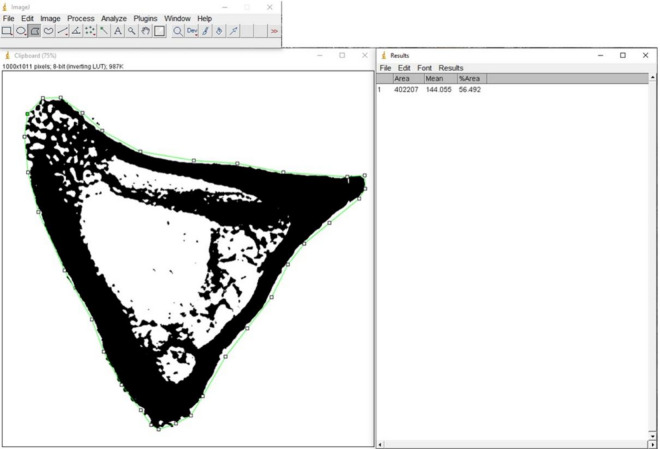660x449 pixels.
Task: Click the More Tools double-arrow icon
Action: [274, 31]
